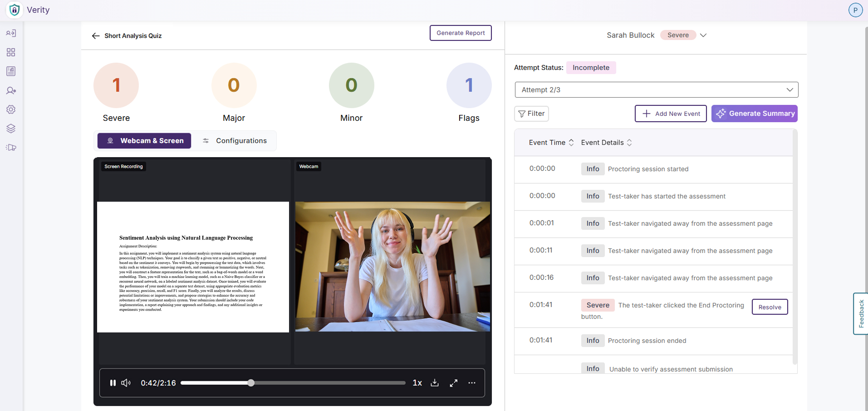Select the 0:00:00 Proctoring session started event
The image size is (868, 411).
point(653,169)
